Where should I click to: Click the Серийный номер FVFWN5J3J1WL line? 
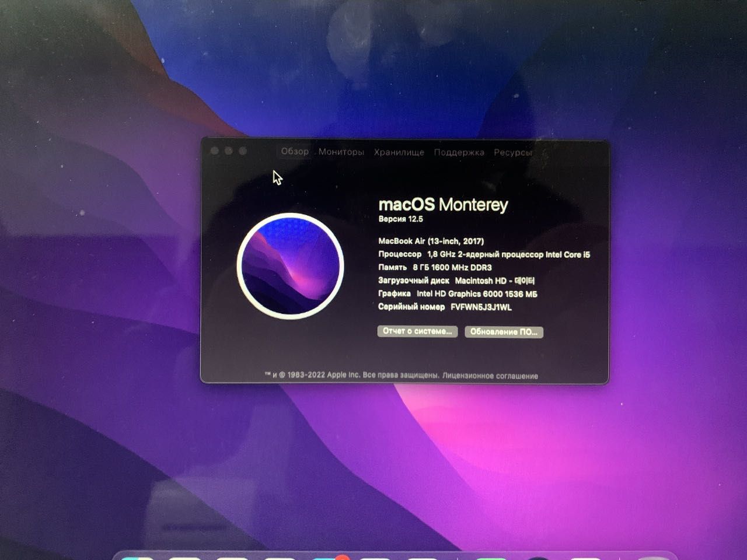(x=445, y=307)
